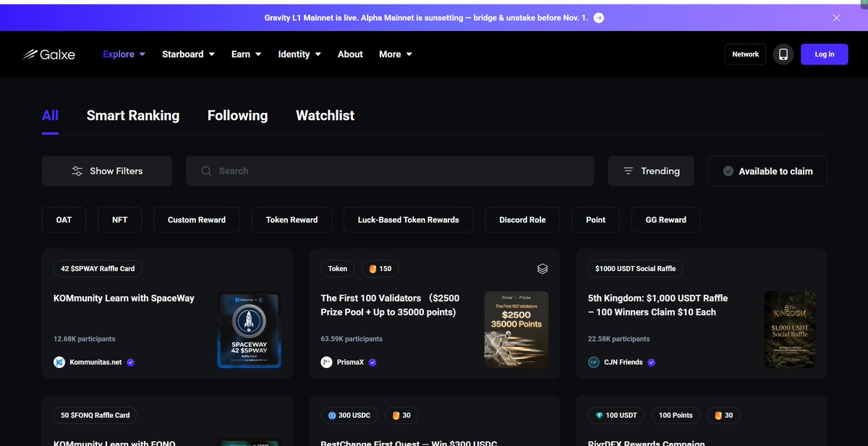This screenshot has width=868, height=446.
Task: Open 5th Kingdom $1,000 USDT Raffle quest
Action: [658, 305]
